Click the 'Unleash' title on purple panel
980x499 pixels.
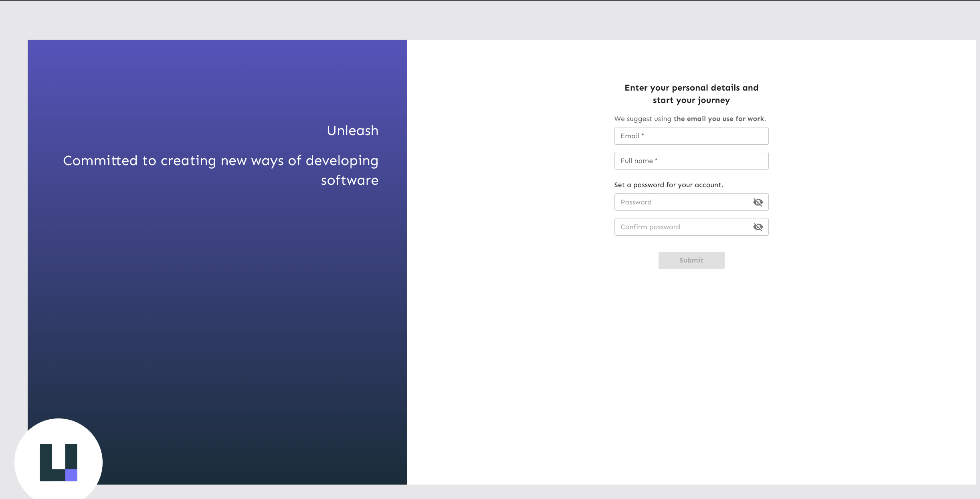[x=352, y=131]
